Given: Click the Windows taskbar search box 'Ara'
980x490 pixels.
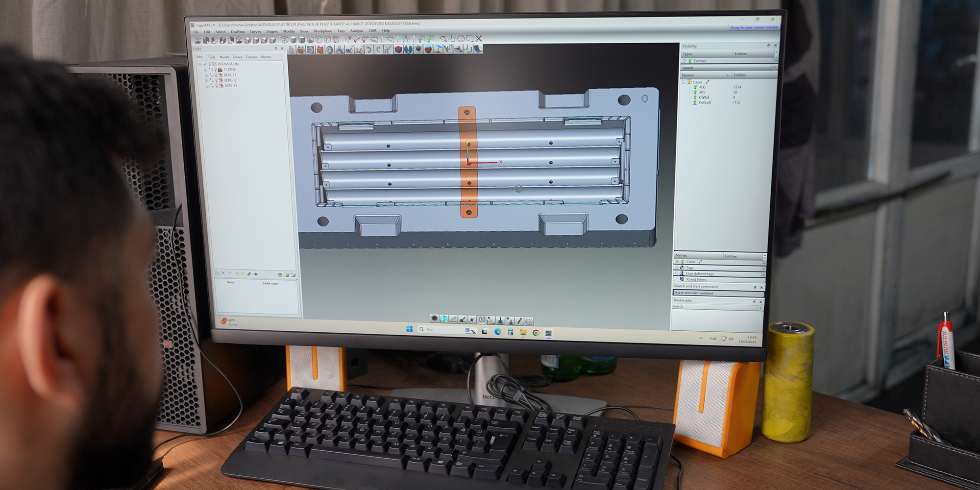Looking at the screenshot, I should (x=447, y=330).
